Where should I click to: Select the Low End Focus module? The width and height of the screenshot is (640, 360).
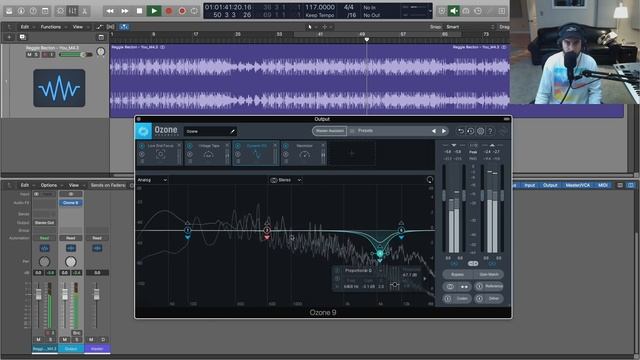point(160,153)
